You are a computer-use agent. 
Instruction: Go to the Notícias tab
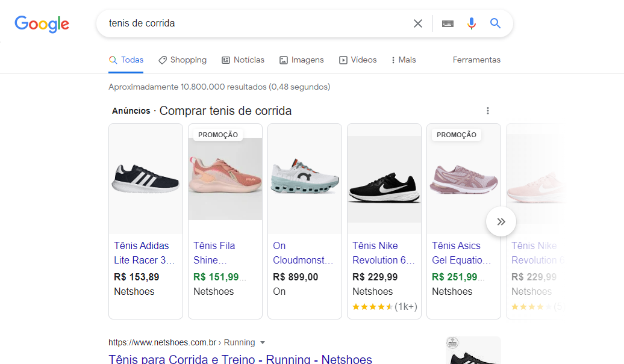pyautogui.click(x=243, y=60)
